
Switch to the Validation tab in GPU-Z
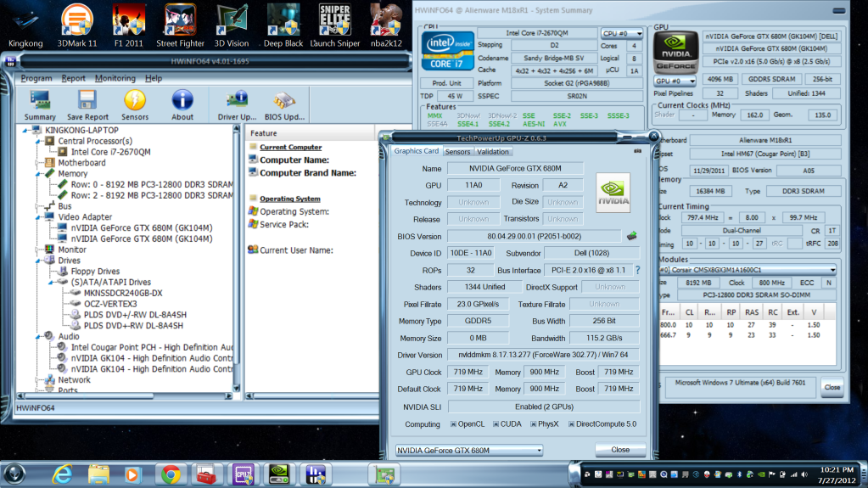[x=493, y=152]
